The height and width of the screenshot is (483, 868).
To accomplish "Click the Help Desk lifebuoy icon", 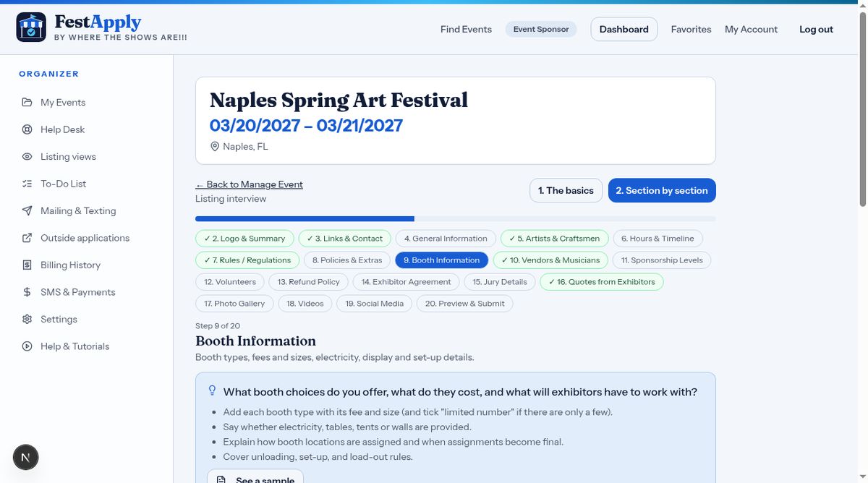I will [27, 129].
